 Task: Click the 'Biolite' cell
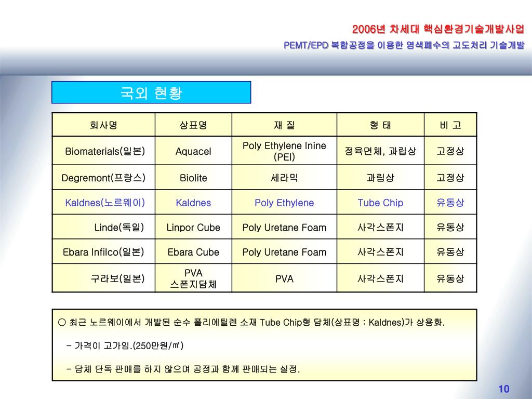tap(193, 178)
